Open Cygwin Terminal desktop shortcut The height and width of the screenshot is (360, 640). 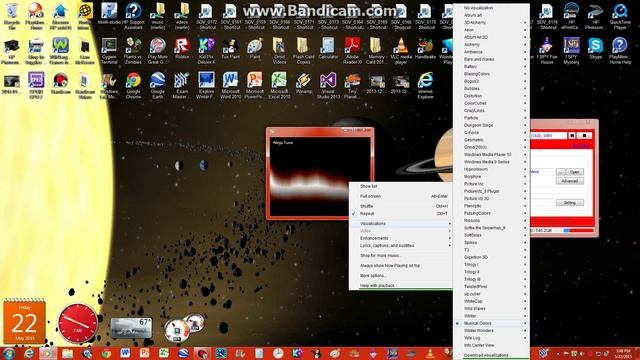pos(109,51)
